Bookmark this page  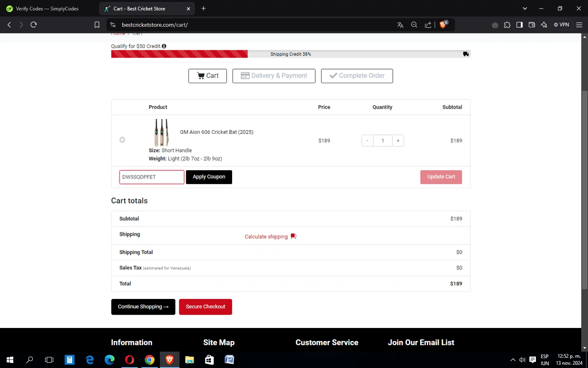point(97,25)
